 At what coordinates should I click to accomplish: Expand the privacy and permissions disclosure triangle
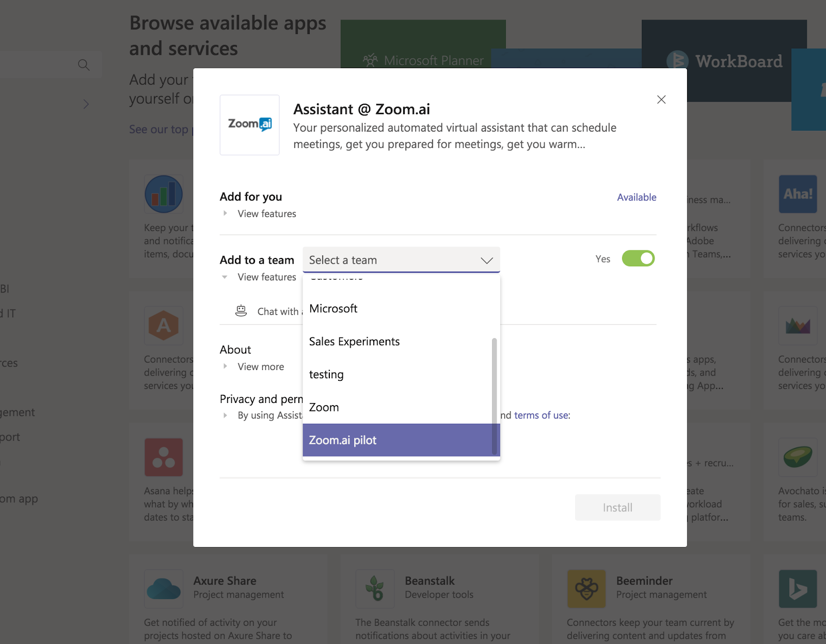225,415
